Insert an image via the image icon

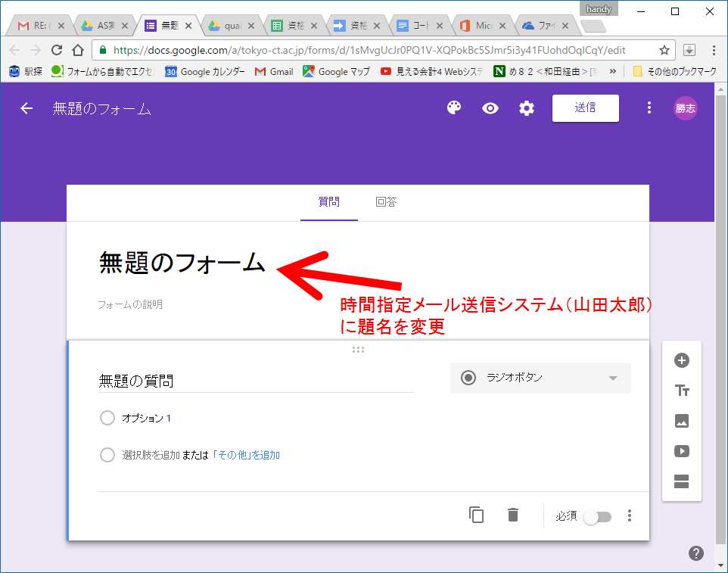(x=681, y=421)
